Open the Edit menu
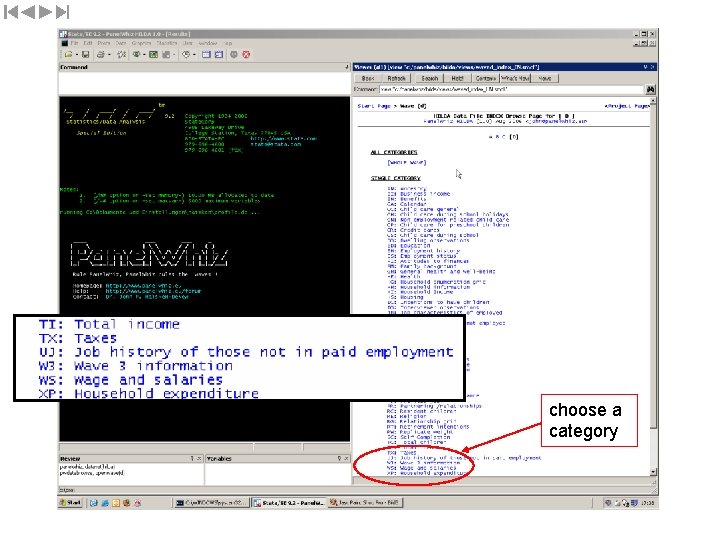 click(x=88, y=43)
